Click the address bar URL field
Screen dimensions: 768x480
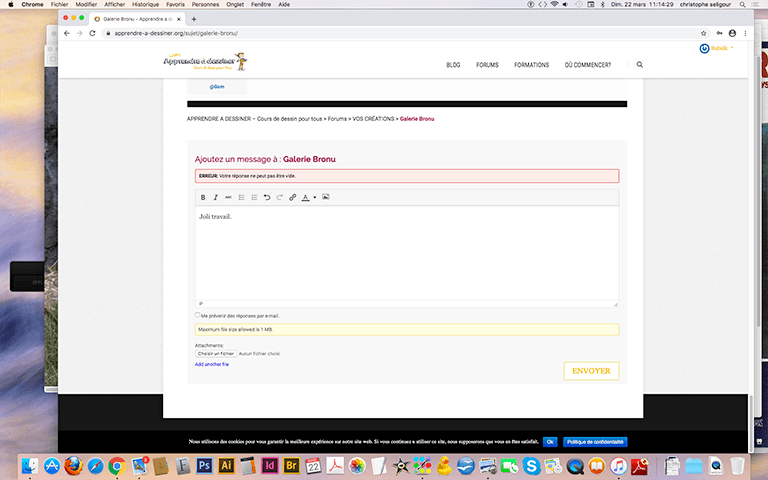pyautogui.click(x=402, y=33)
